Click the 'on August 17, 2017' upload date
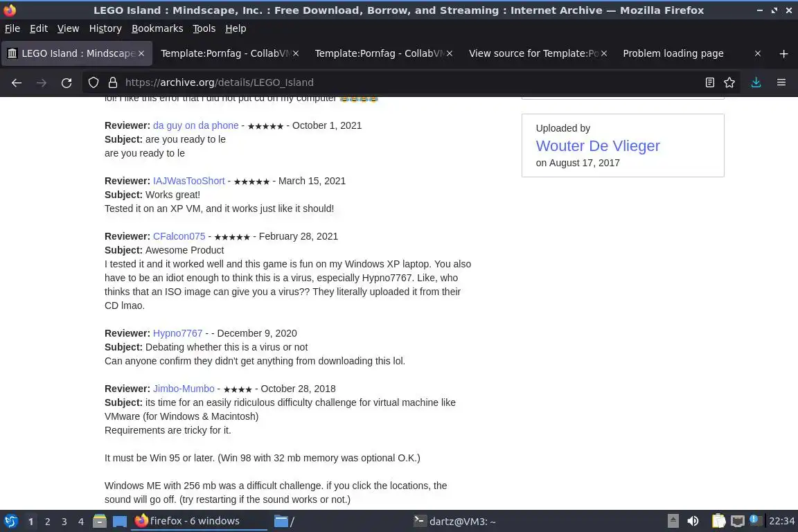Screen dimensions: 798x532 (x=578, y=163)
